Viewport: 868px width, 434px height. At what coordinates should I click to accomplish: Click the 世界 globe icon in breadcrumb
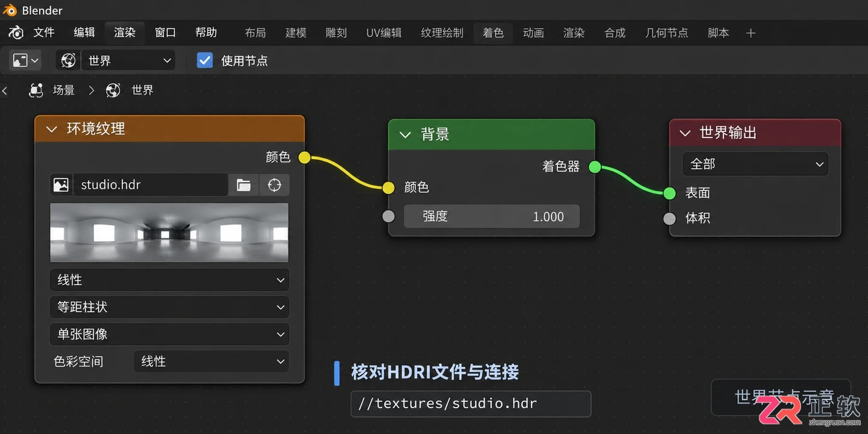(x=113, y=90)
